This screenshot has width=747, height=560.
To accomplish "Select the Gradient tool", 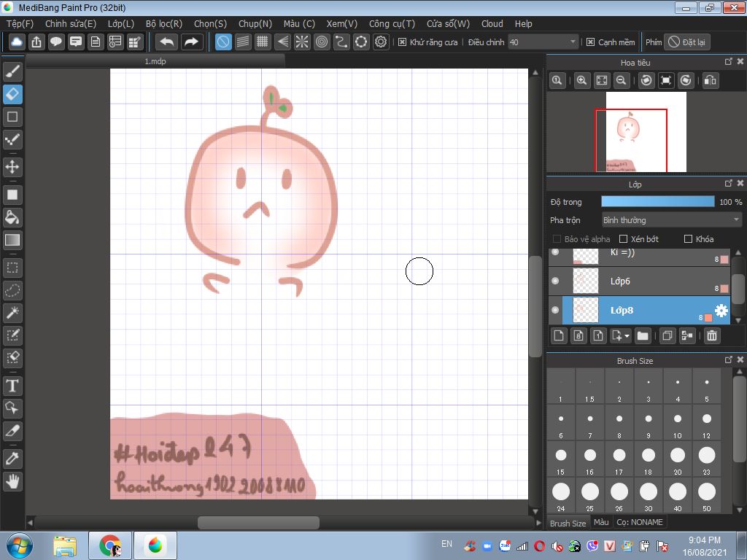I will point(12,240).
